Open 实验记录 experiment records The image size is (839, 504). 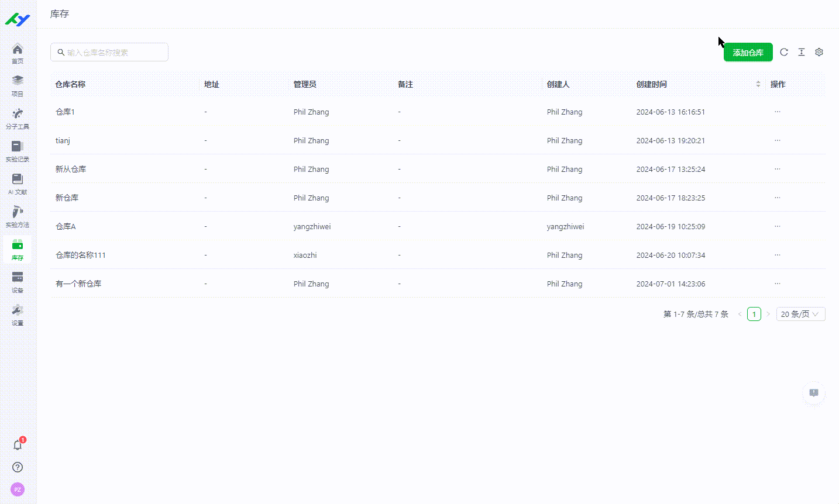(18, 151)
